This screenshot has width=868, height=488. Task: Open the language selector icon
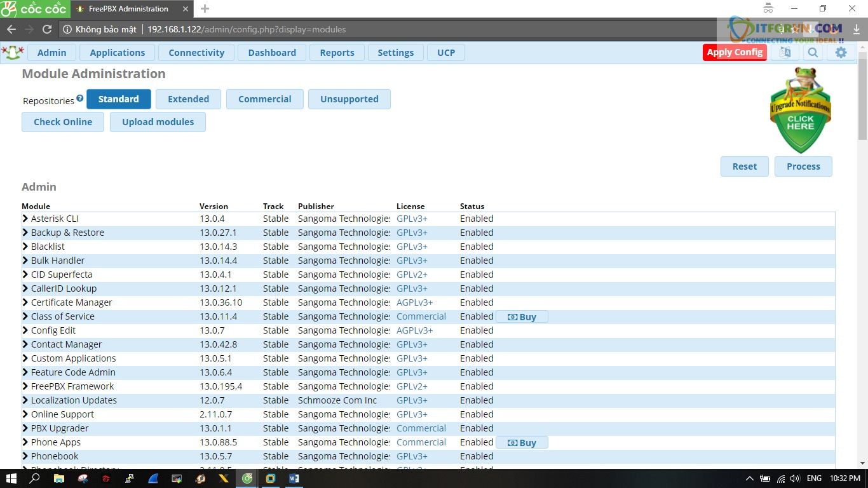pos(785,53)
